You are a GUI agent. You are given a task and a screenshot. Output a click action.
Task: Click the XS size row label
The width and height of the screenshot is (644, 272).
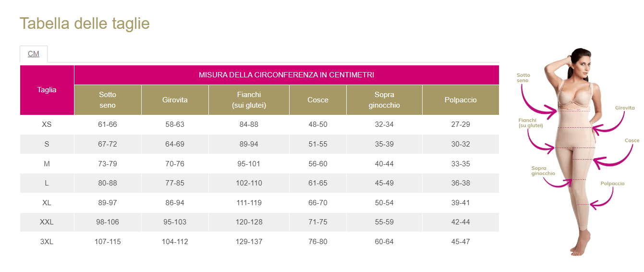click(47, 124)
